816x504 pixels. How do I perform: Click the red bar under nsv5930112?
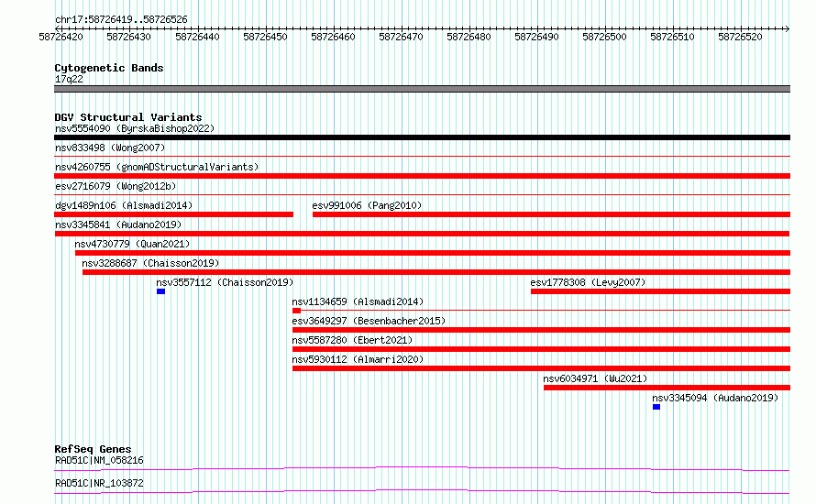541,368
